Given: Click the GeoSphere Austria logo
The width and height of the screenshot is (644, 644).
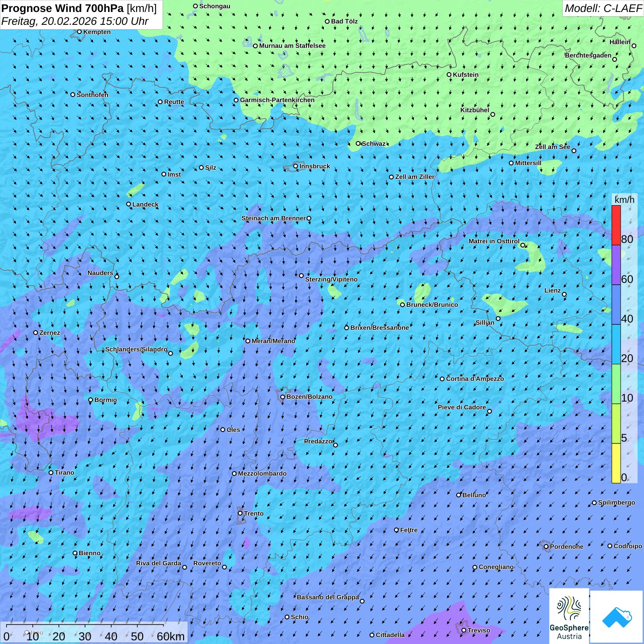Looking at the screenshot, I should tap(569, 615).
